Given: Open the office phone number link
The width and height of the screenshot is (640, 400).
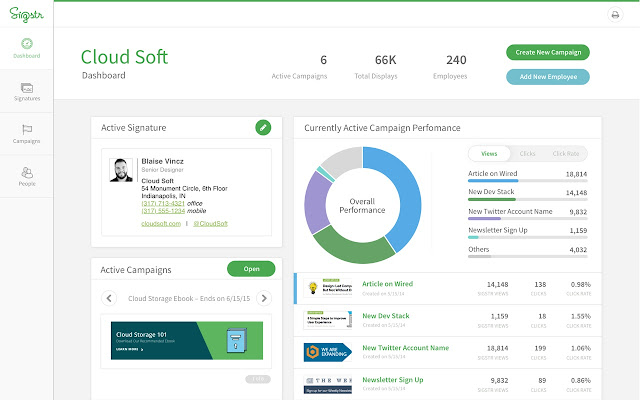Looking at the screenshot, I should pos(163,203).
